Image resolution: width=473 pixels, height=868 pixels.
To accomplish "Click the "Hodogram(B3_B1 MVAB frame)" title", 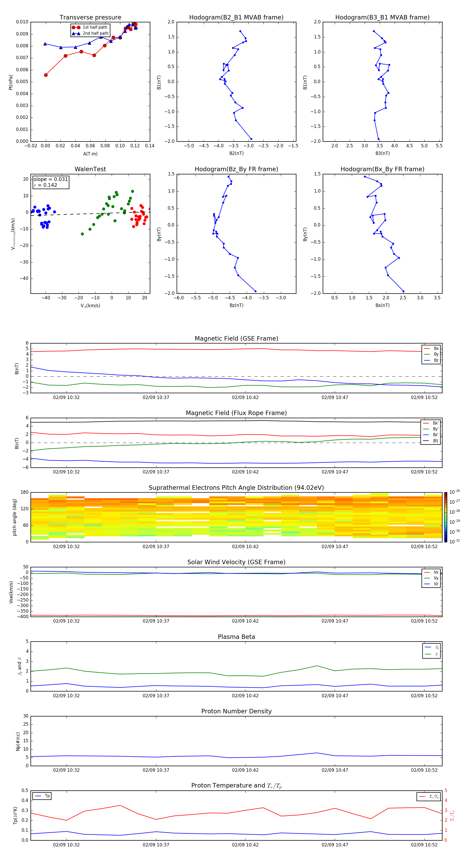I will click(x=382, y=18).
